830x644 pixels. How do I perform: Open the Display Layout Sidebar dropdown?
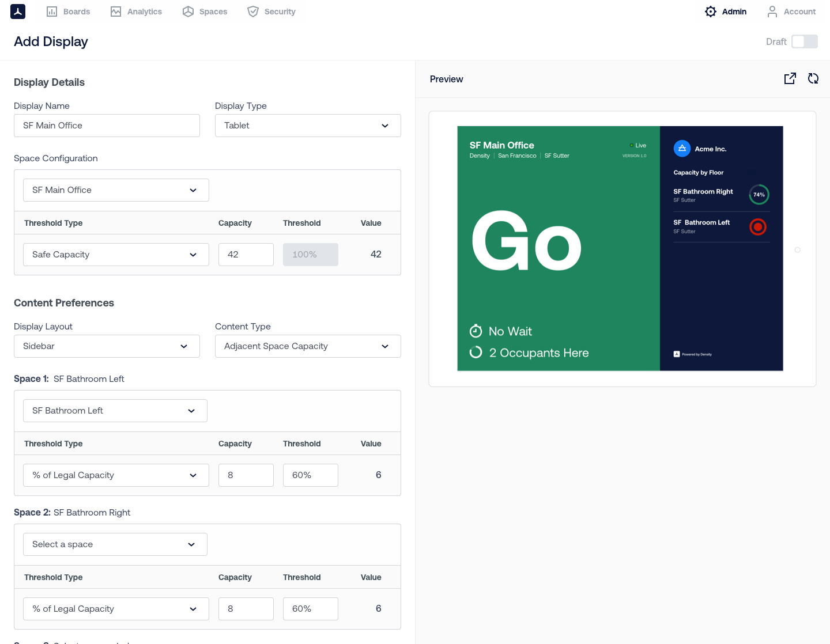pos(107,346)
